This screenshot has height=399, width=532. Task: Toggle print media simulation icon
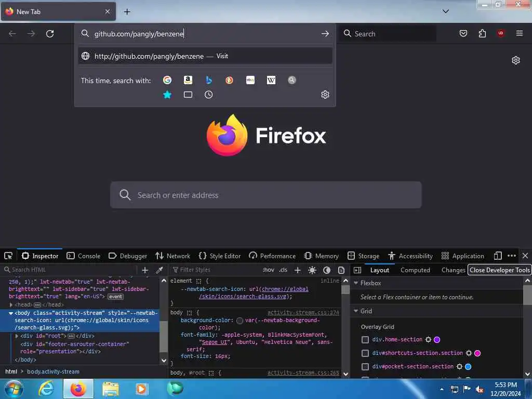click(x=341, y=270)
